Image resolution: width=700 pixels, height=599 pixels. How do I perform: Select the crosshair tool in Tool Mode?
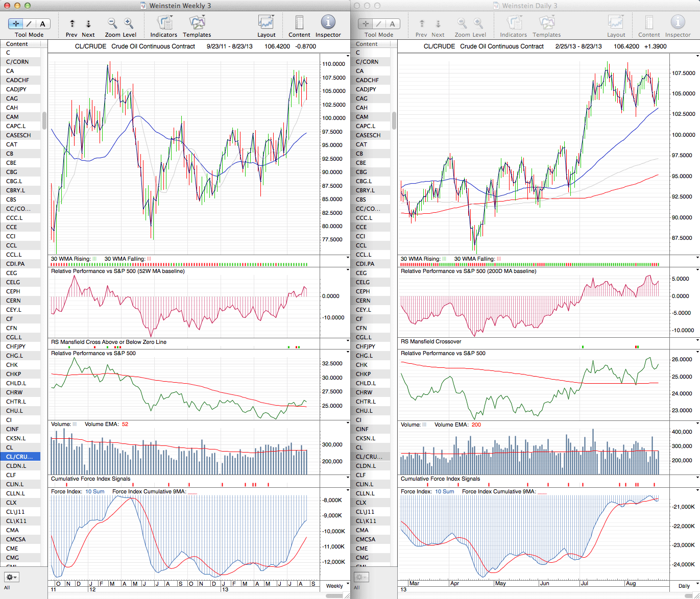point(16,23)
